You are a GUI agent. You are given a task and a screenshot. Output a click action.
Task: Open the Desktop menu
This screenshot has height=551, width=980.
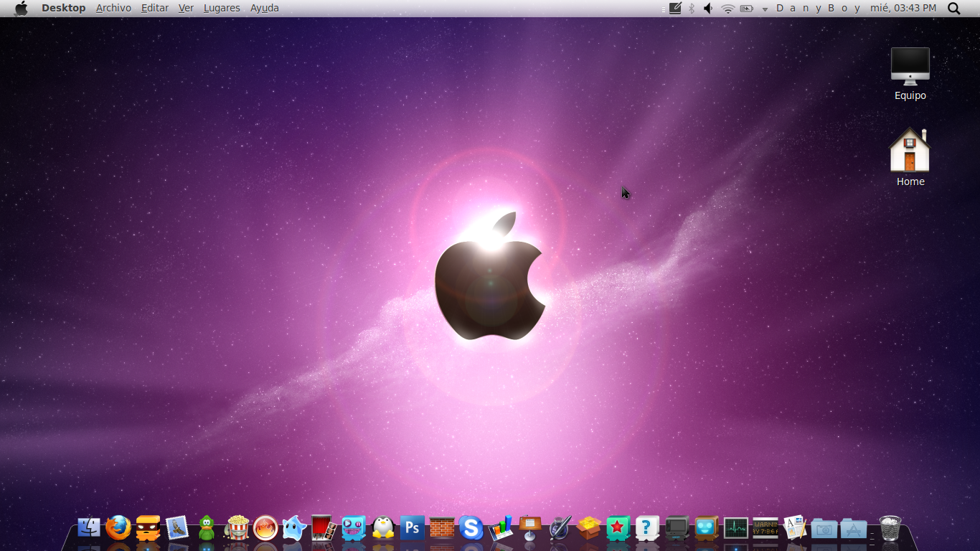click(x=63, y=8)
